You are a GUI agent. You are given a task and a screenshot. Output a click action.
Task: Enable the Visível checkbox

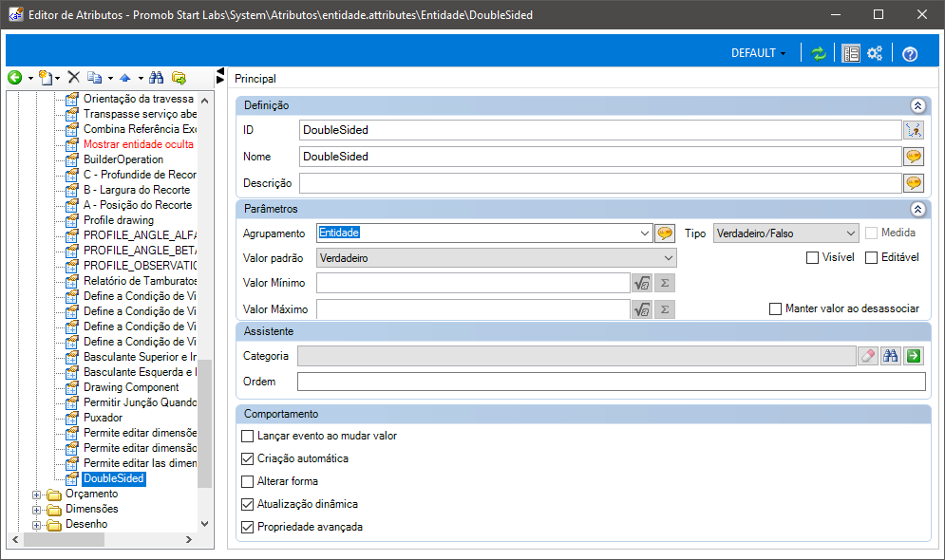coord(812,257)
